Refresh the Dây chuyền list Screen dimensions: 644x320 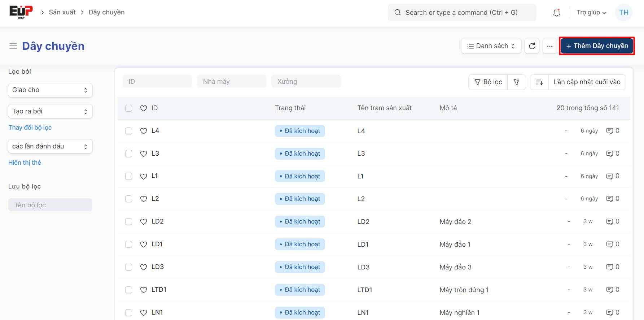point(532,46)
